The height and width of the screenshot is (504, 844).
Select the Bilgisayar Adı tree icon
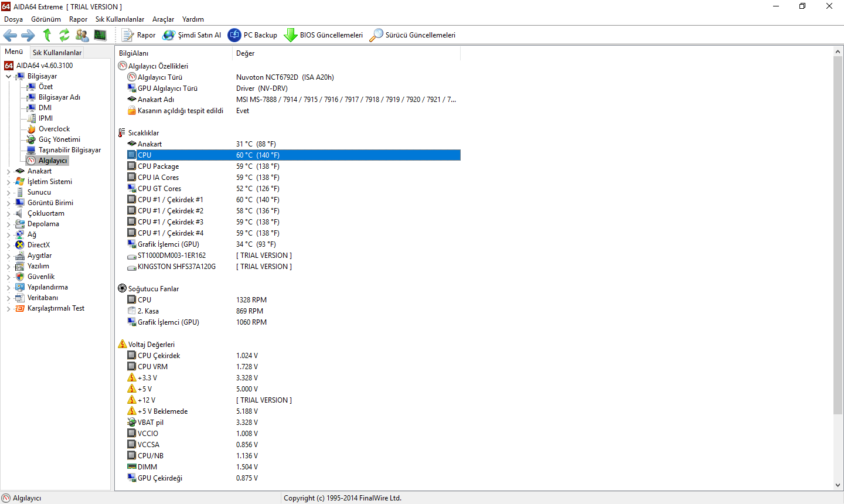click(x=32, y=97)
